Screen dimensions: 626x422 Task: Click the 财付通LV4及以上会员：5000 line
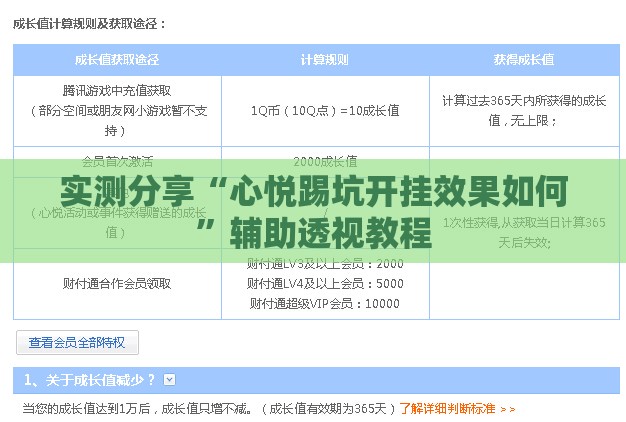click(x=325, y=284)
